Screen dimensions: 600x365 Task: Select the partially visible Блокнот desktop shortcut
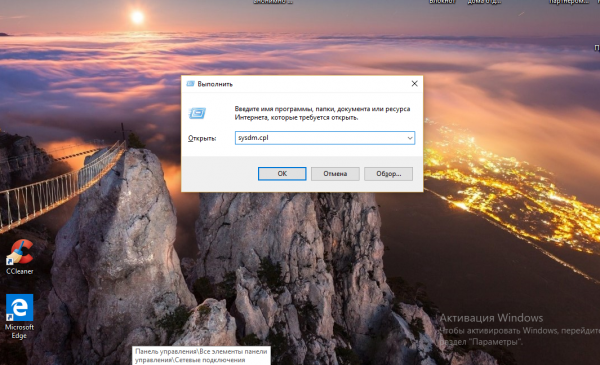442,2
